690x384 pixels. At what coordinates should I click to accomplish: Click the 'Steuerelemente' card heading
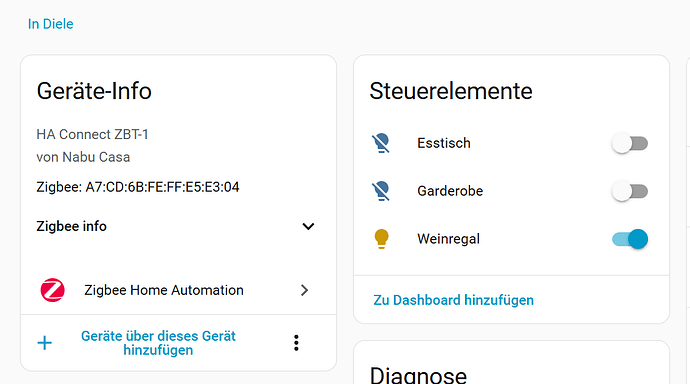tap(451, 91)
